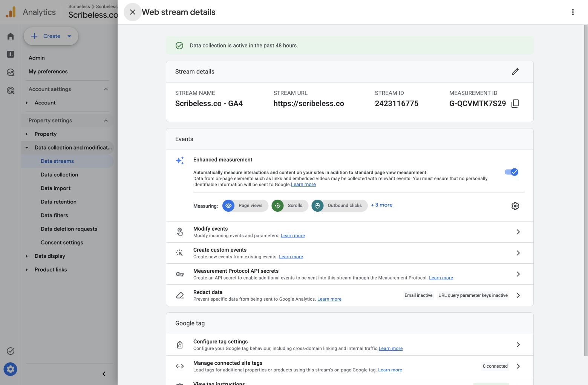Open Consent settings menu item

tap(62, 243)
